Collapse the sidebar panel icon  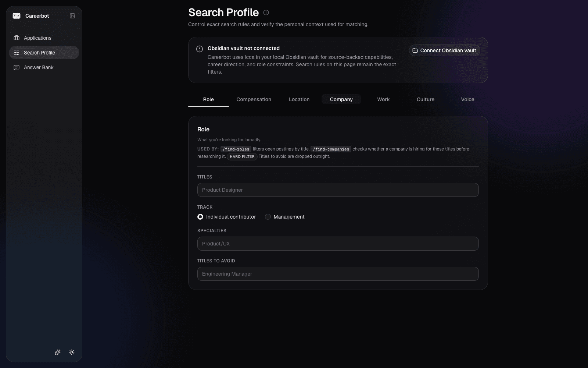(x=72, y=16)
